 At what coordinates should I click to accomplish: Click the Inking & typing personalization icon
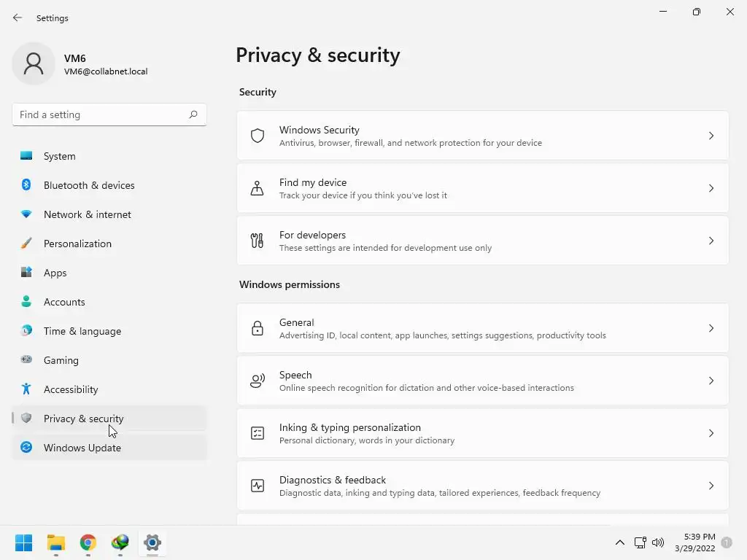(x=258, y=433)
